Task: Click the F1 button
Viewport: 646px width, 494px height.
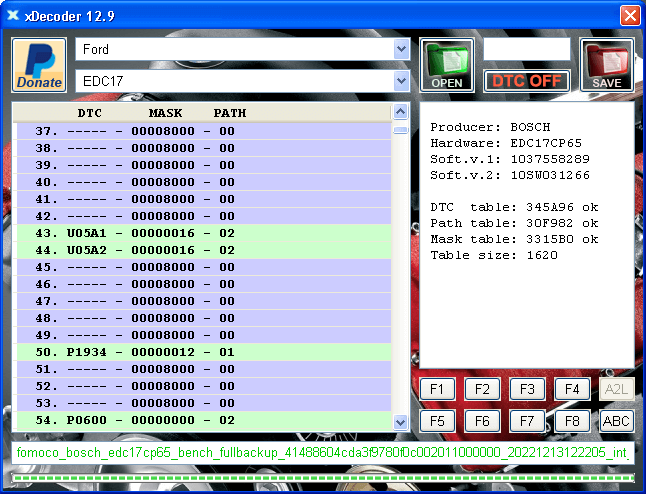Action: click(x=437, y=389)
